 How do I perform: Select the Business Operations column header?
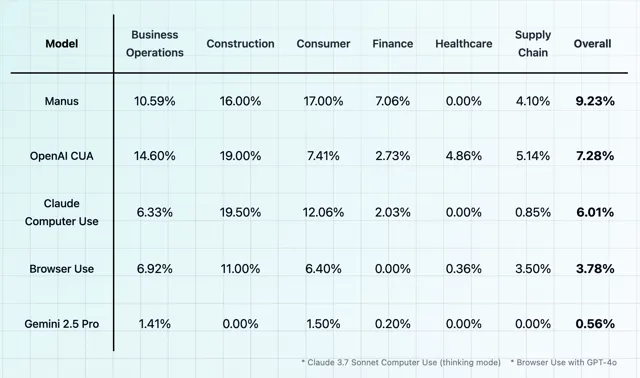(x=155, y=44)
